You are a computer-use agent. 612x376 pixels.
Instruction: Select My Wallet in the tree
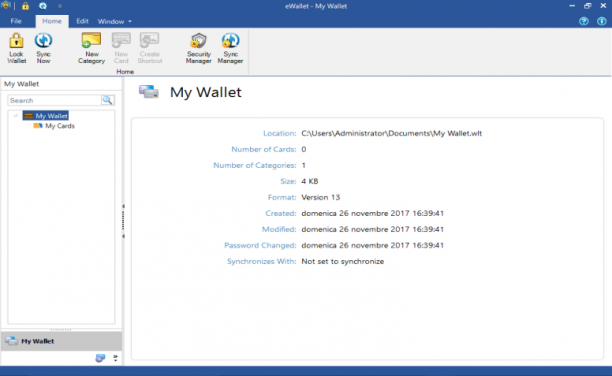(46, 116)
